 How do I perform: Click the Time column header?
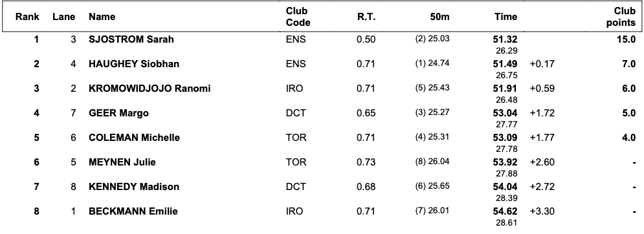pos(505,17)
